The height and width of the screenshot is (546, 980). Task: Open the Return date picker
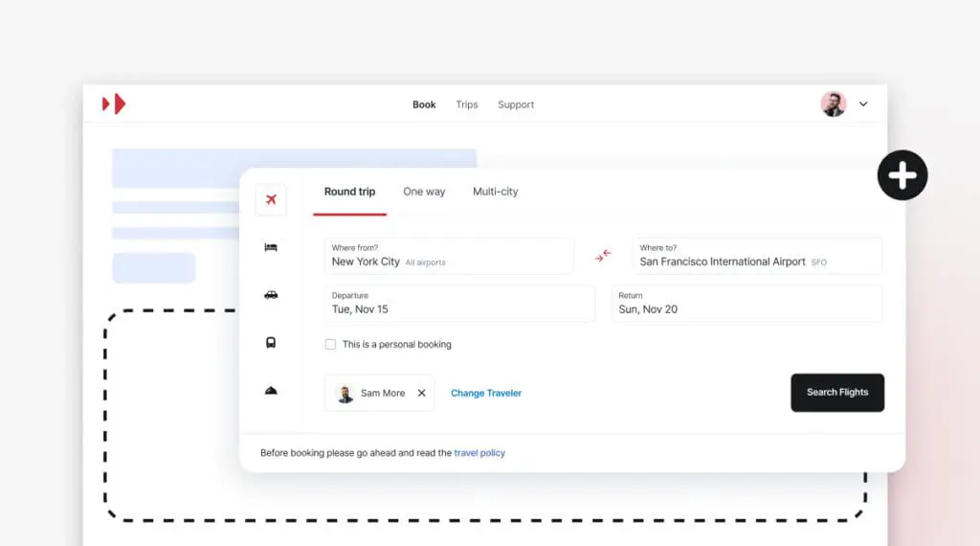click(746, 303)
